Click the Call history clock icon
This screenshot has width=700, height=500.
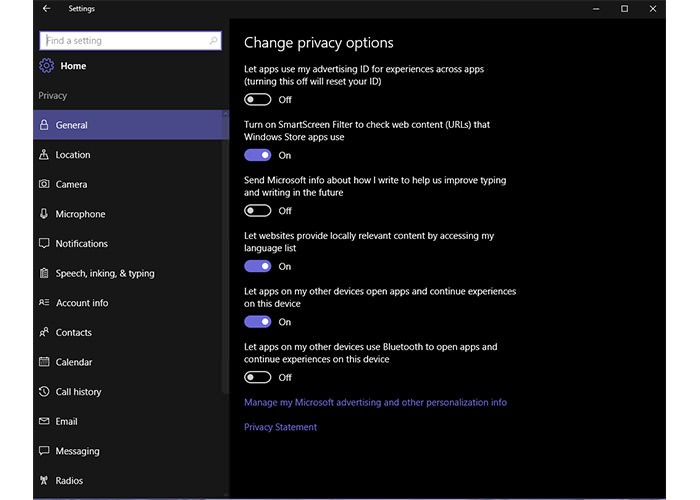point(44,392)
